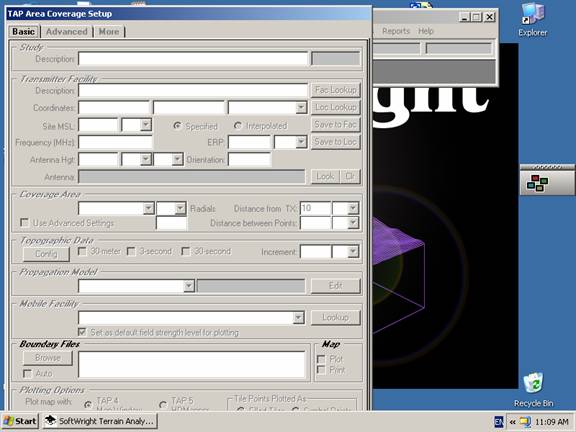The width and height of the screenshot is (576, 432).
Task: Open the Recycle Bin desktop icon
Action: (533, 390)
